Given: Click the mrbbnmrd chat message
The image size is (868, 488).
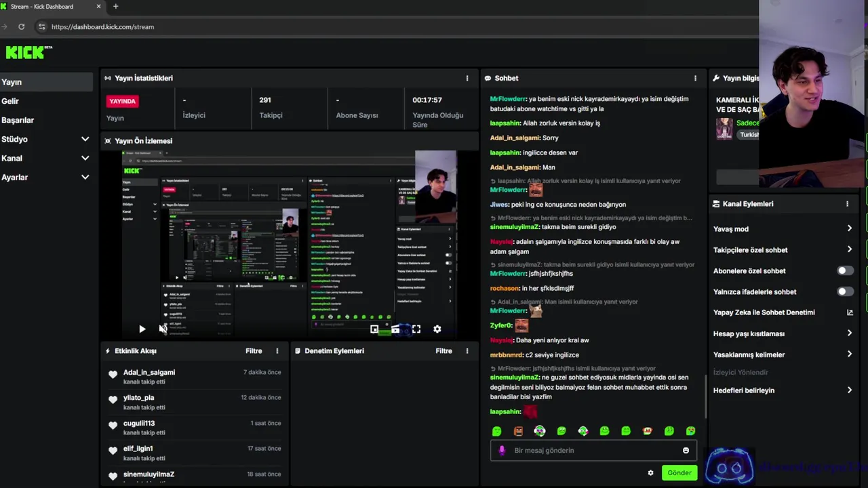Looking at the screenshot, I should [x=534, y=354].
